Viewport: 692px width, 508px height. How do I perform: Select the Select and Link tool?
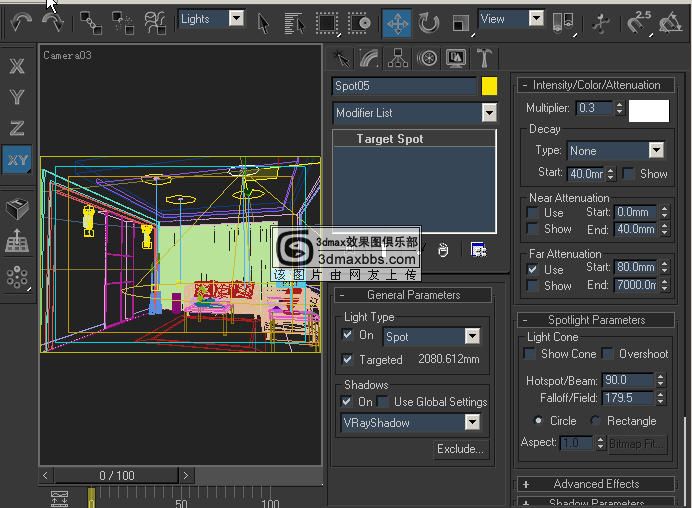point(91,23)
